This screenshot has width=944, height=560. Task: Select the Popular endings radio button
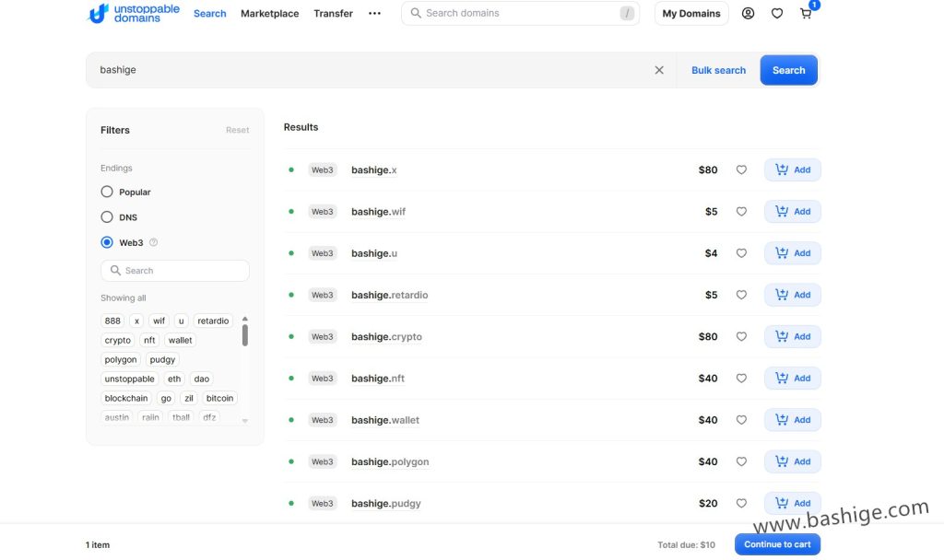(107, 192)
